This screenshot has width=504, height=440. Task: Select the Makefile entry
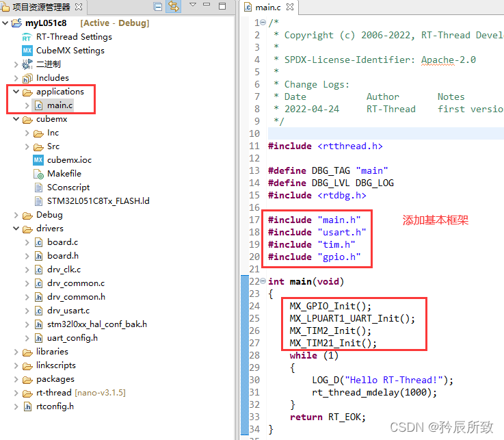tap(64, 174)
